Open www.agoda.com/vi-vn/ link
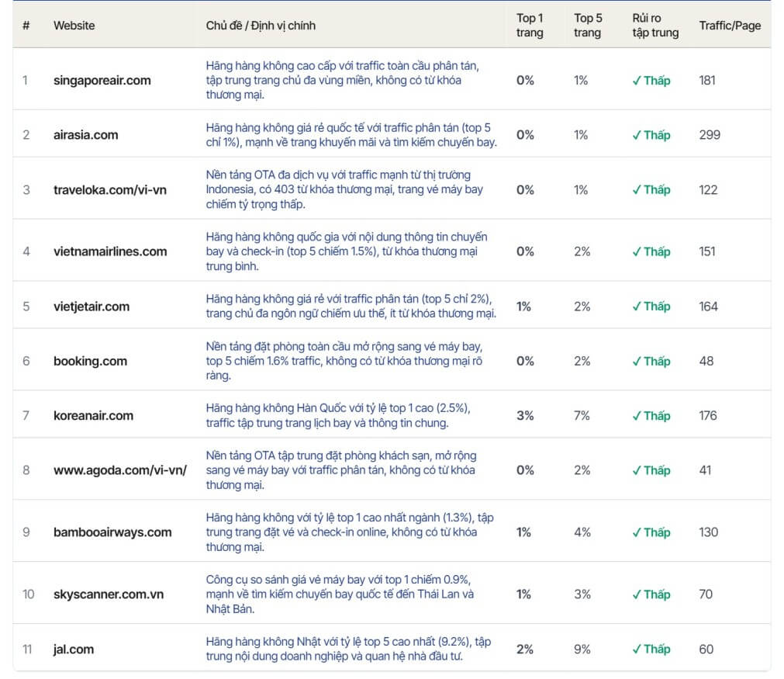Image resolution: width=784 pixels, height=679 pixels. 120,469
